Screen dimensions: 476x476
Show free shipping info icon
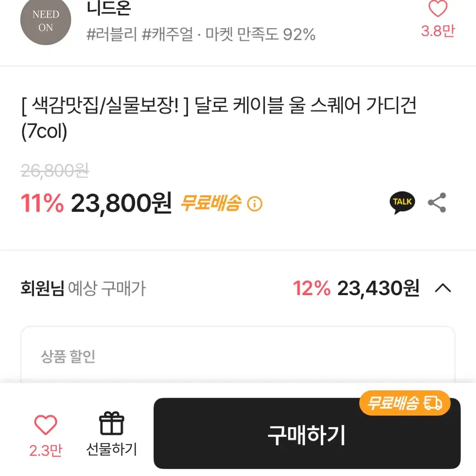coord(255,203)
